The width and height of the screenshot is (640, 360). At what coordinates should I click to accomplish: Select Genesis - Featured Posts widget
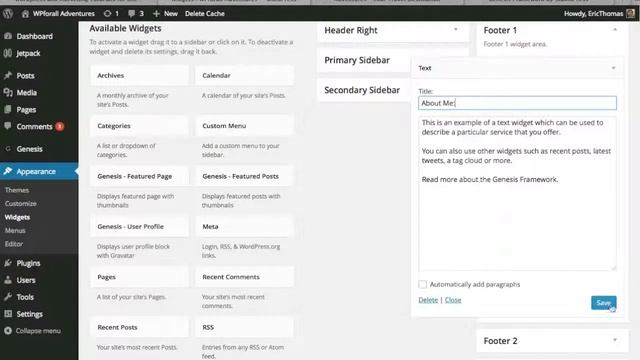tap(244, 176)
